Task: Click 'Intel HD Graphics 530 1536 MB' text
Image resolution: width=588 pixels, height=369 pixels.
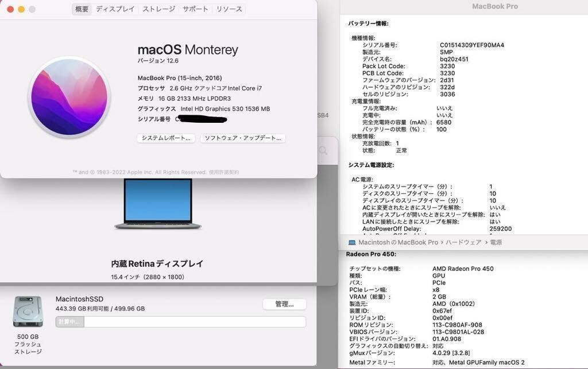Action: pyautogui.click(x=225, y=108)
